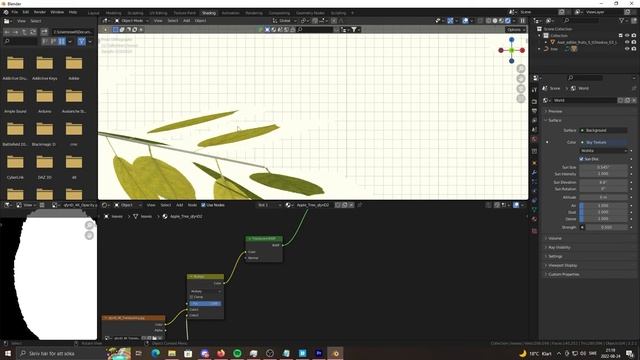Viewport: 640px width, 360px height.
Task: Toggle camera view gizmo button in viewport
Action: (x=521, y=89)
